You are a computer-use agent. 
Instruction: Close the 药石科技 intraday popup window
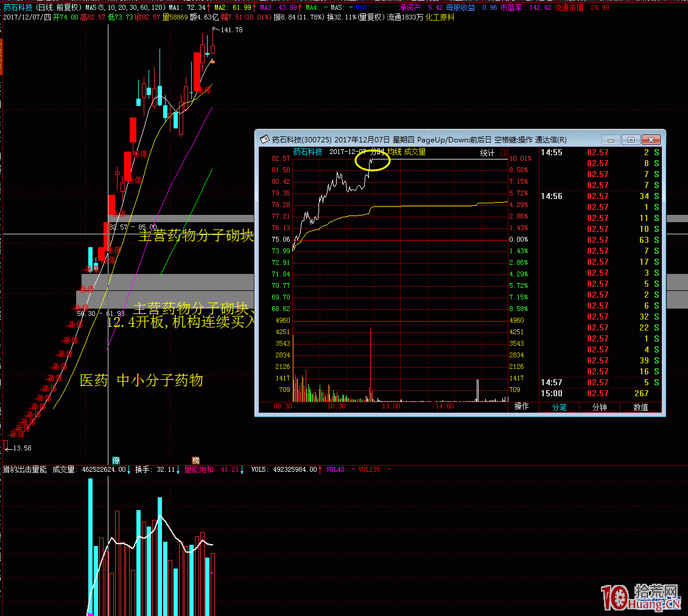651,140
